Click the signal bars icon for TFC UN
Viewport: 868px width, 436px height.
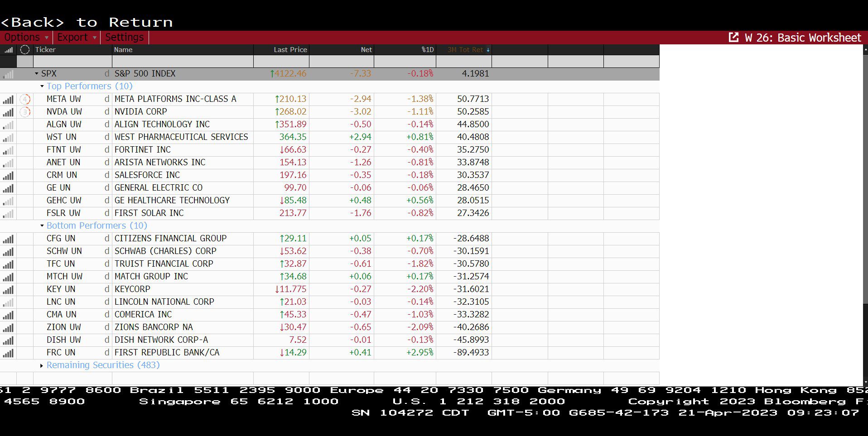[x=9, y=264]
